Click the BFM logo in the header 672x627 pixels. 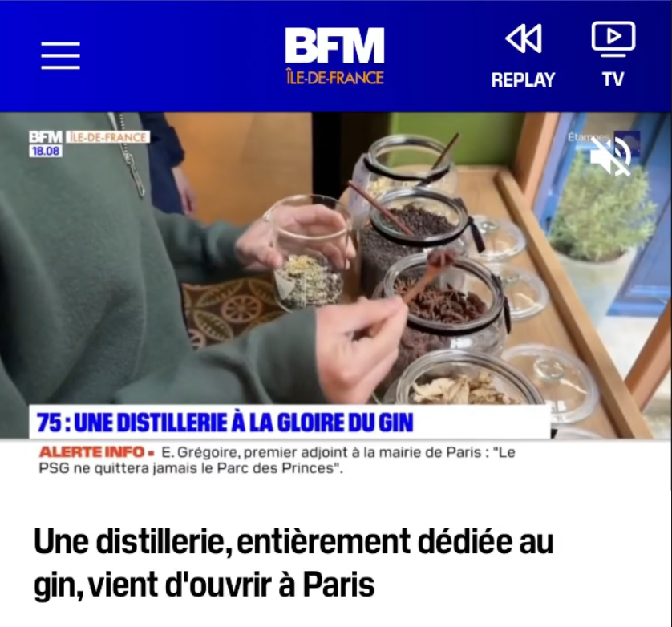pos(334,46)
